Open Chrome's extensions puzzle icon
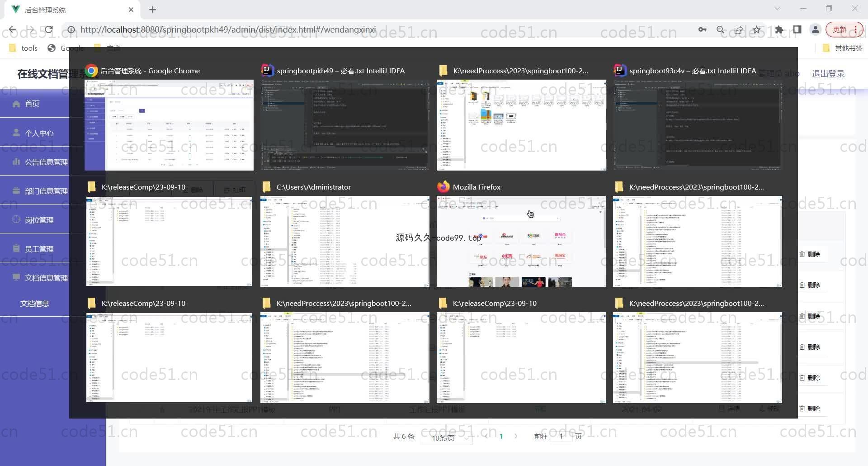The image size is (868, 466). click(779, 30)
